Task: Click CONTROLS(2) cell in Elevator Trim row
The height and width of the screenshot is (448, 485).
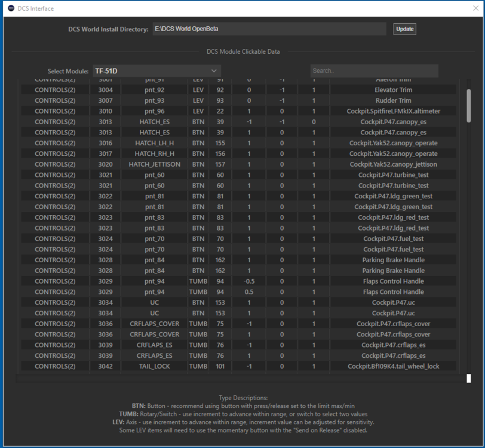Action: [x=55, y=90]
